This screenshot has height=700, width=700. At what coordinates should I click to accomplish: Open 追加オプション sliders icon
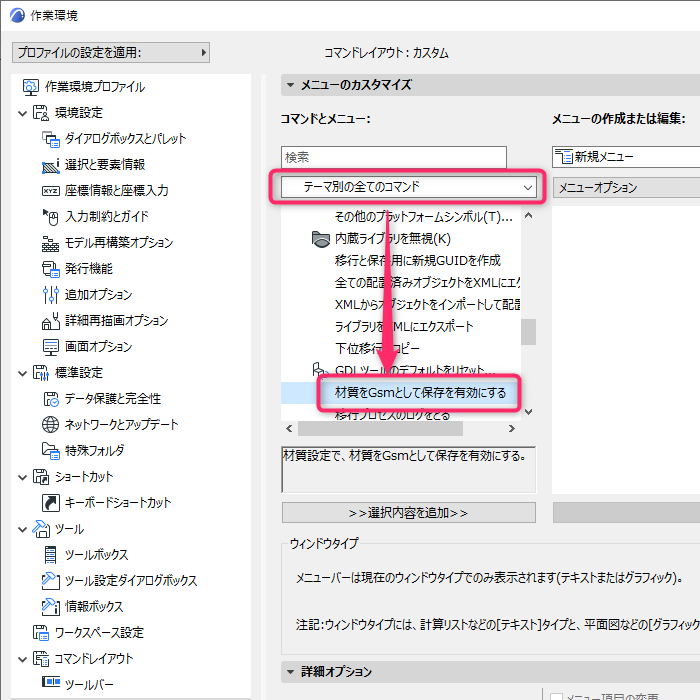click(50, 295)
